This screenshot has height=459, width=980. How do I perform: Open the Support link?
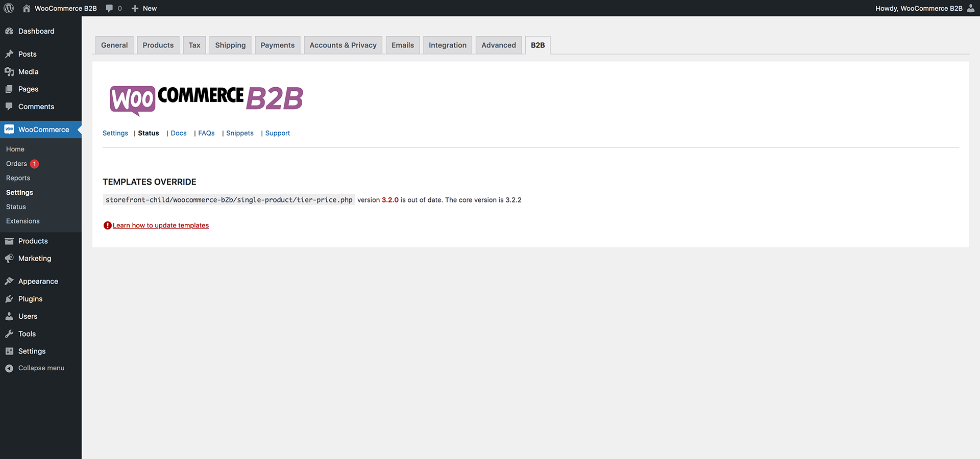278,133
